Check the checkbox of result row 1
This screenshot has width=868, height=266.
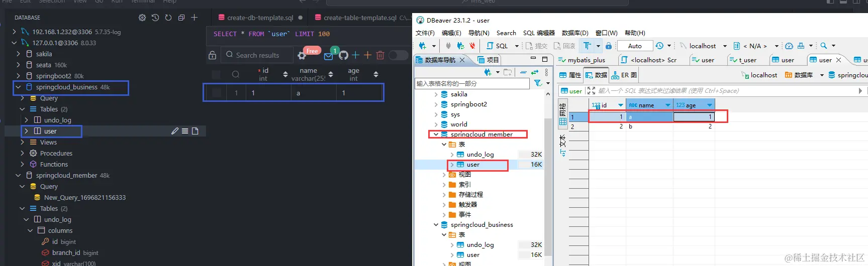tap(217, 93)
